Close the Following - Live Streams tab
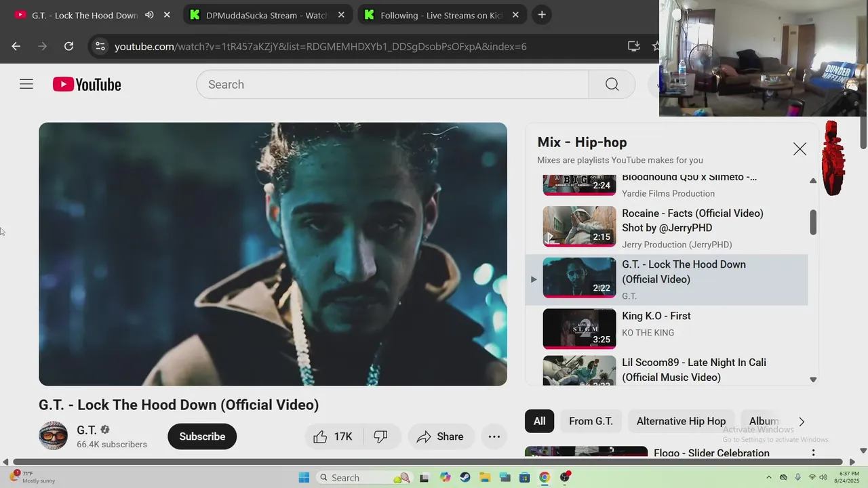The image size is (868, 488). [x=515, y=15]
